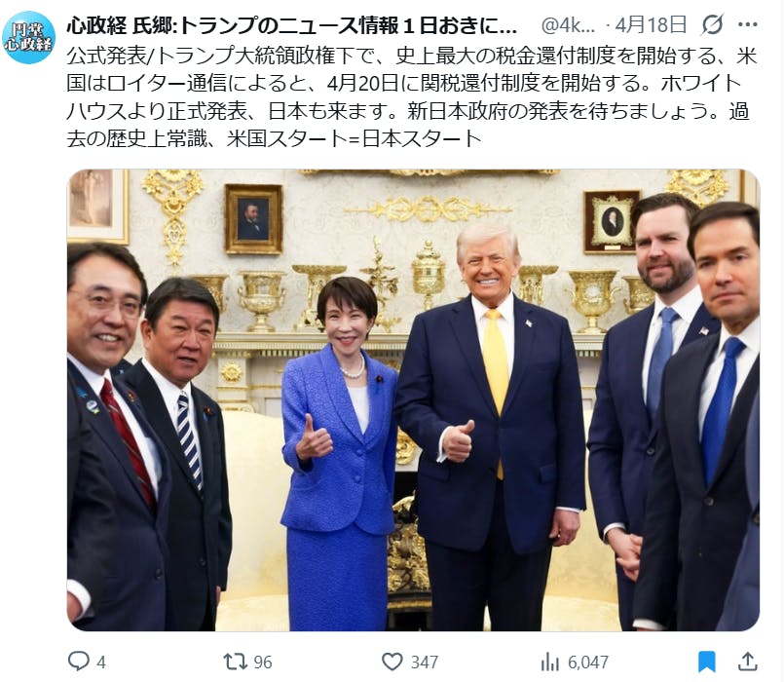Open the 心政経 profile avatar
This screenshot has height=682, width=784.
28,37
